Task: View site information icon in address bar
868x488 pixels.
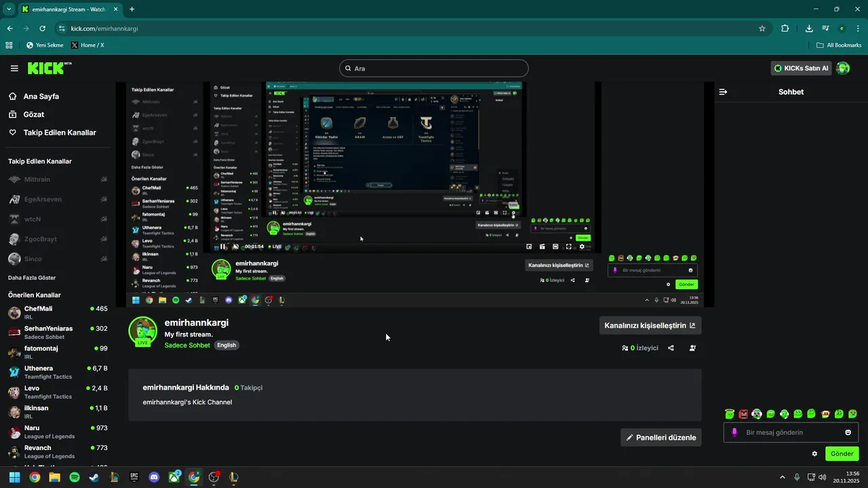Action: 62,28
